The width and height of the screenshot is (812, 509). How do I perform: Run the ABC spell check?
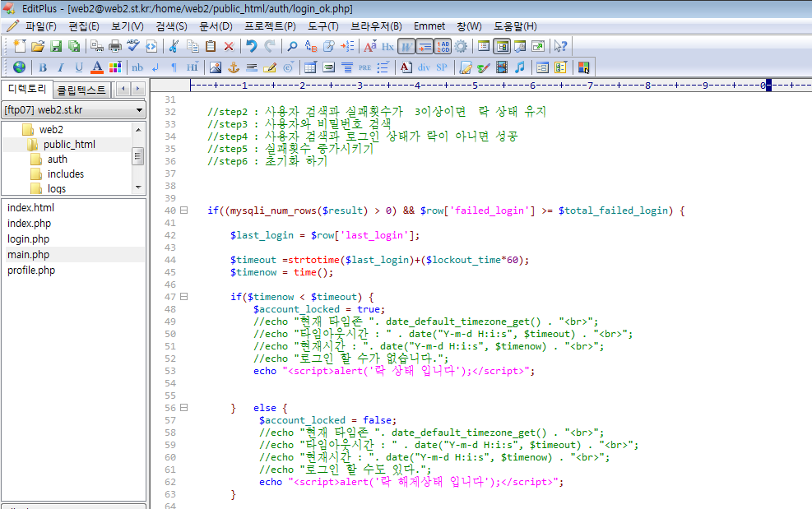133,46
